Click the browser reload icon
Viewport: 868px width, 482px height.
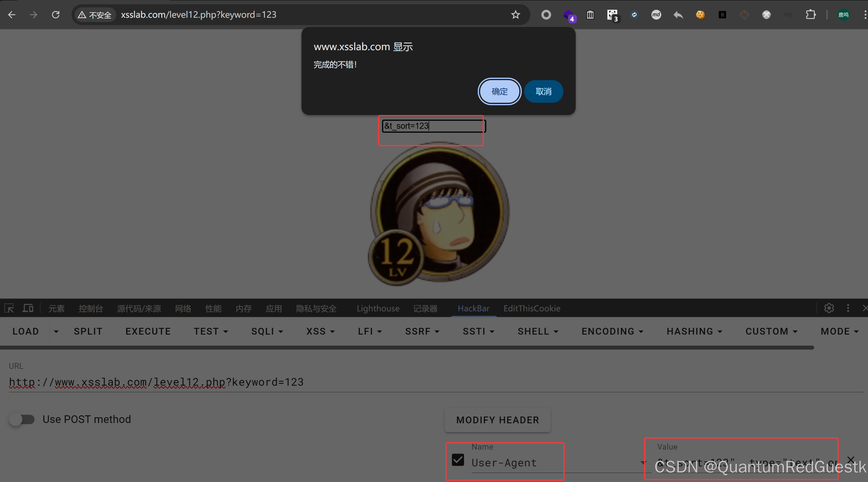(x=56, y=14)
